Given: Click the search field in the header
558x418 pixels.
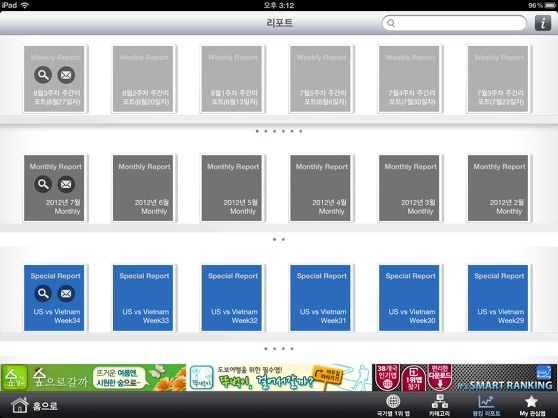Looking at the screenshot, I should 454,23.
